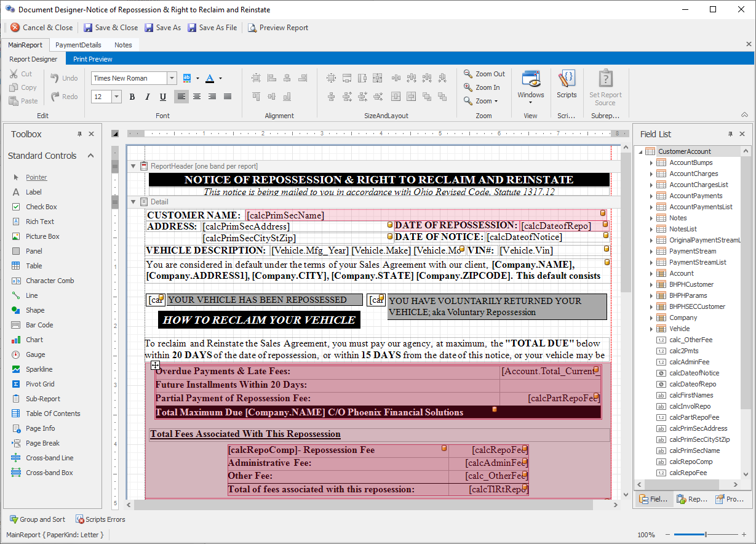The image size is (756, 544).
Task: Select the Sparkline control
Action: point(39,369)
